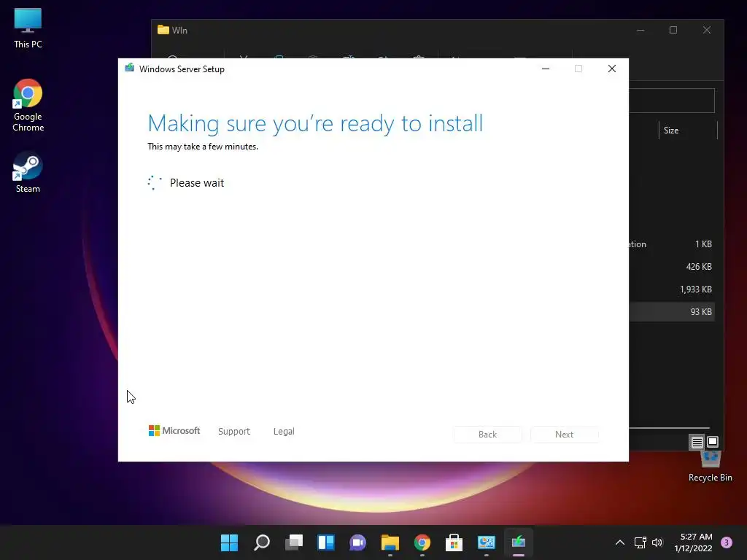
Task: Click the Legal link in Setup
Action: [284, 432]
